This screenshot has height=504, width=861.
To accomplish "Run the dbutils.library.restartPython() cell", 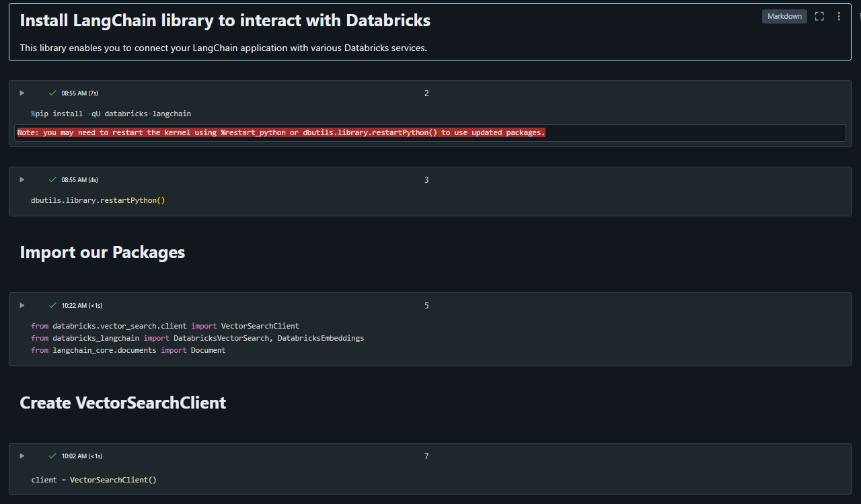I will click(22, 179).
